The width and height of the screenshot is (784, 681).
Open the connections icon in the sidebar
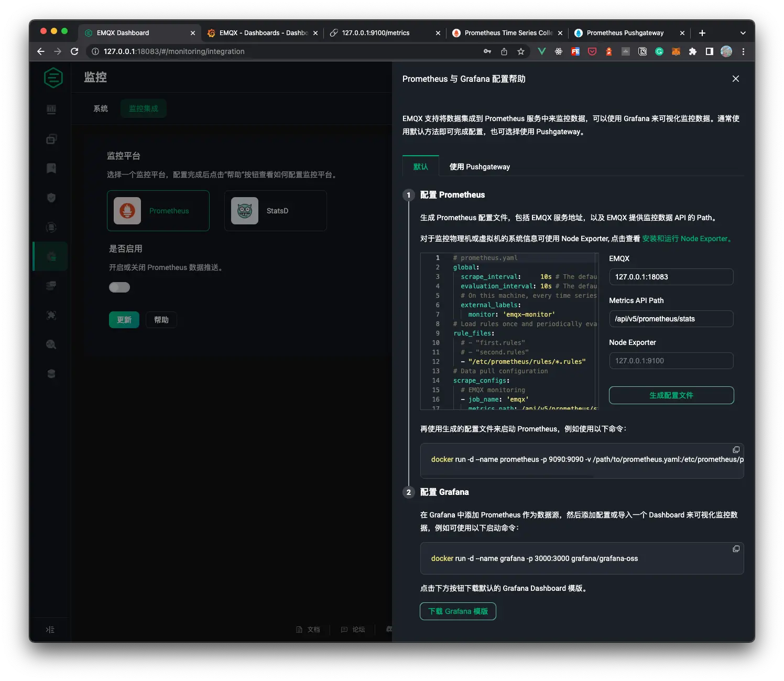coord(51,139)
